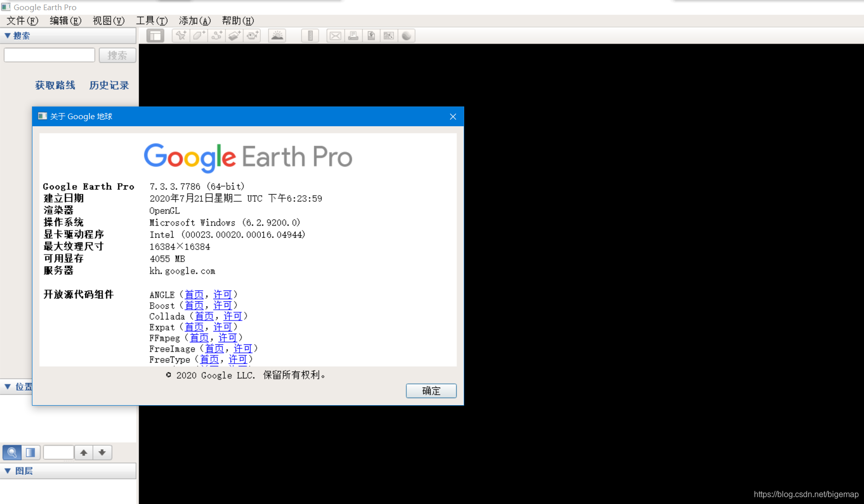Click the 历史记录 link
The image size is (864, 504).
click(x=109, y=85)
